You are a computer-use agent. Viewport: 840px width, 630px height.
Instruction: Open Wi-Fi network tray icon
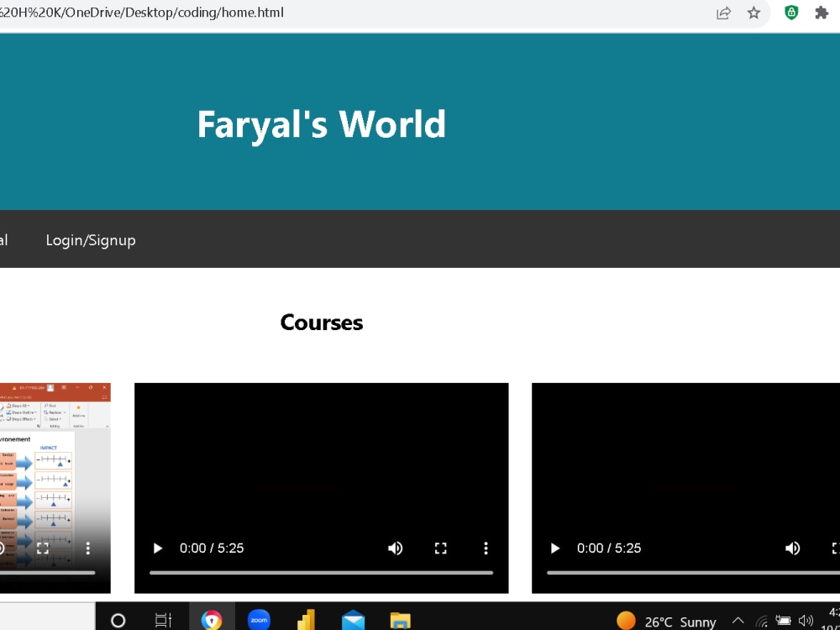click(x=761, y=622)
